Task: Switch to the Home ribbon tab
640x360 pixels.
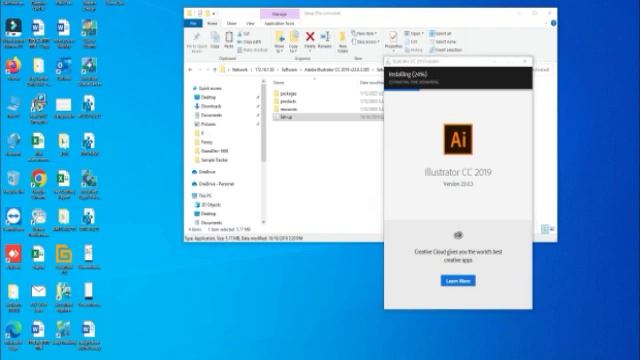Action: [x=212, y=23]
